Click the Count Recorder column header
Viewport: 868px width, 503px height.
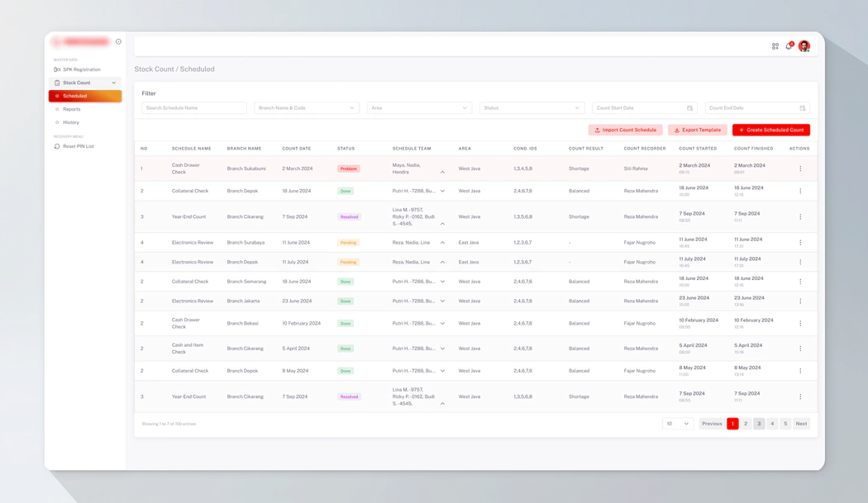pyautogui.click(x=645, y=149)
